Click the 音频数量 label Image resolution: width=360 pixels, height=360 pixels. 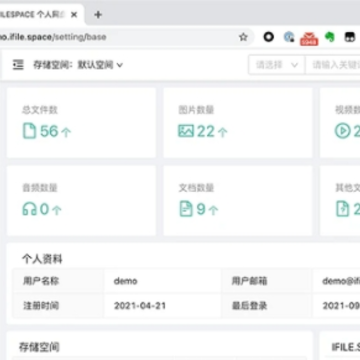tap(40, 188)
